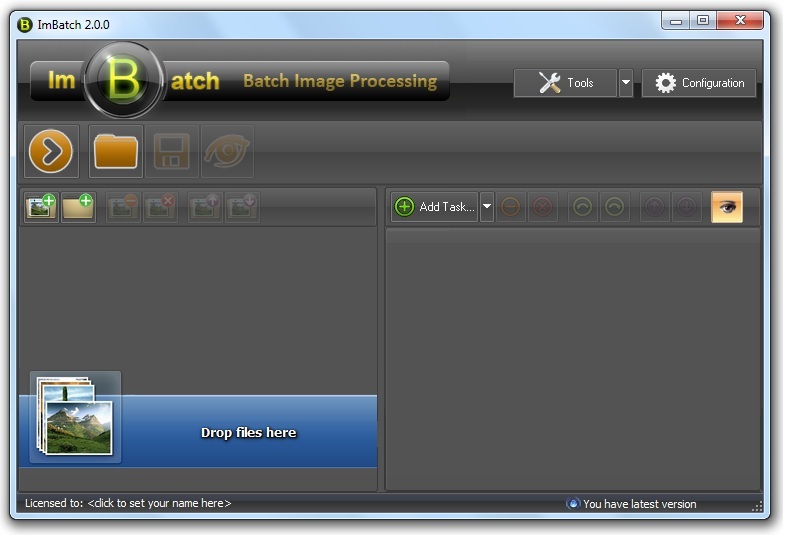Screen dimensions: 786x536
Task: Click the move task down circle icon
Action: pos(687,207)
